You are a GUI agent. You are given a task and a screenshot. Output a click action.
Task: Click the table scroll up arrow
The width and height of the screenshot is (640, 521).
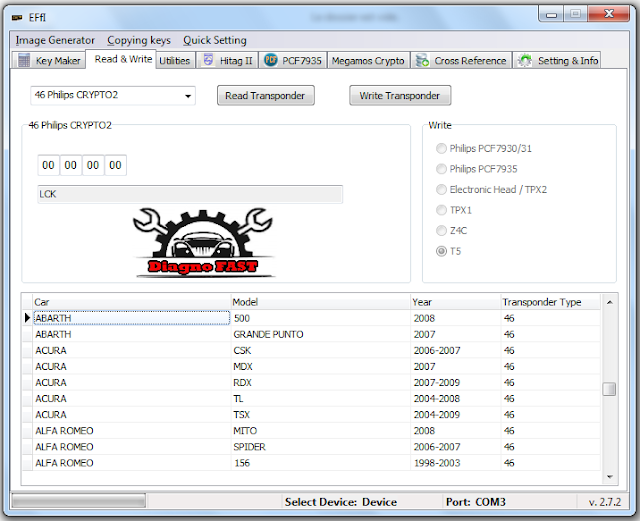coord(610,303)
